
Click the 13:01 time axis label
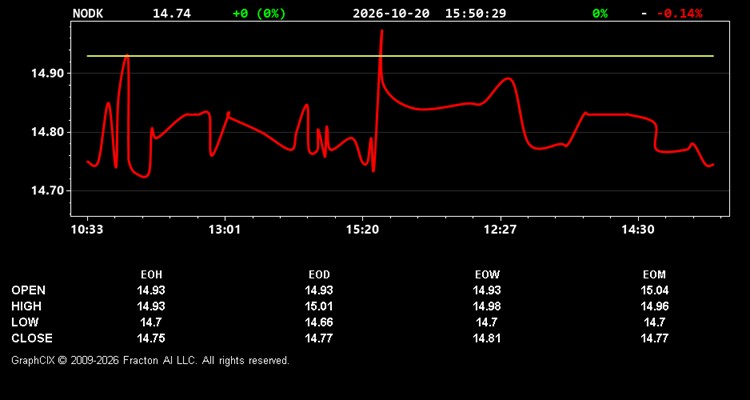[225, 230]
